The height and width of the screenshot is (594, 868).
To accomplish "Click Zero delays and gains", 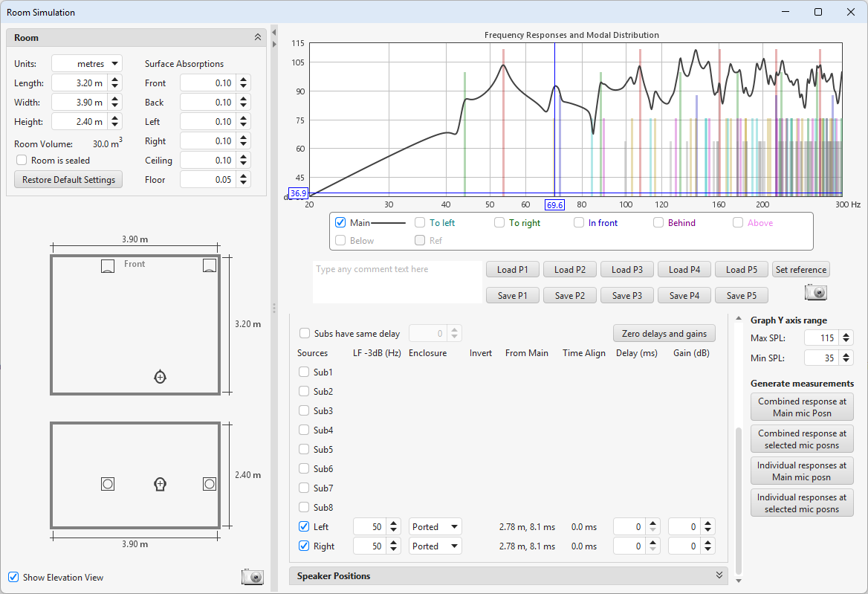I will pos(664,333).
